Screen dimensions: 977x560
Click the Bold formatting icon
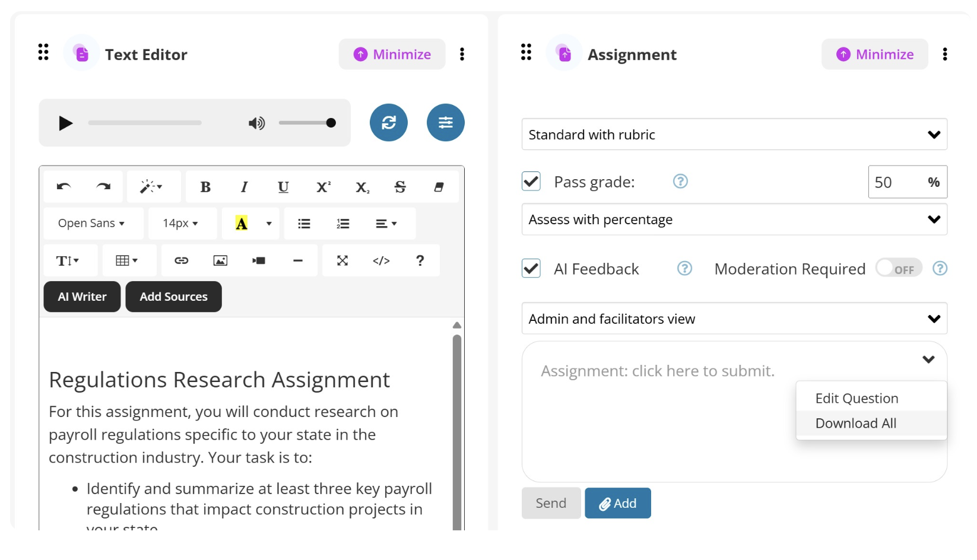[x=205, y=187]
